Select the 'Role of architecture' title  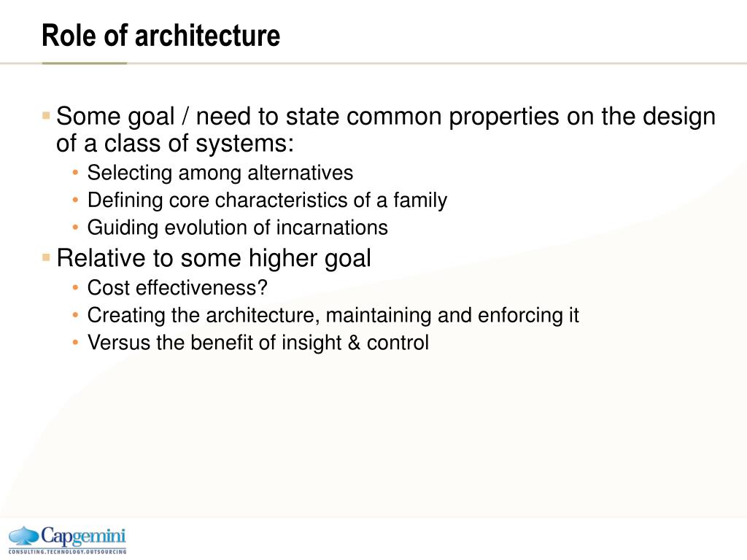tap(161, 35)
